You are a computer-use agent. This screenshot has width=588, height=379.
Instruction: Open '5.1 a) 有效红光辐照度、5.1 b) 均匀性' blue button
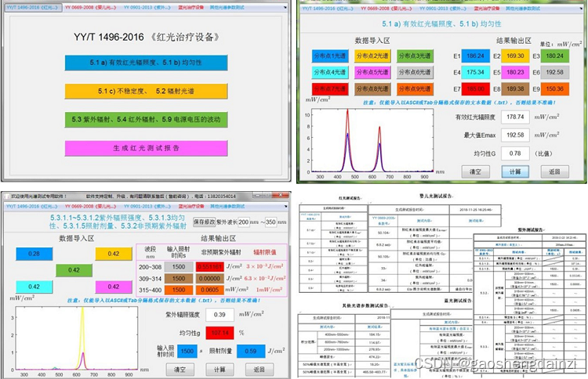click(x=146, y=63)
